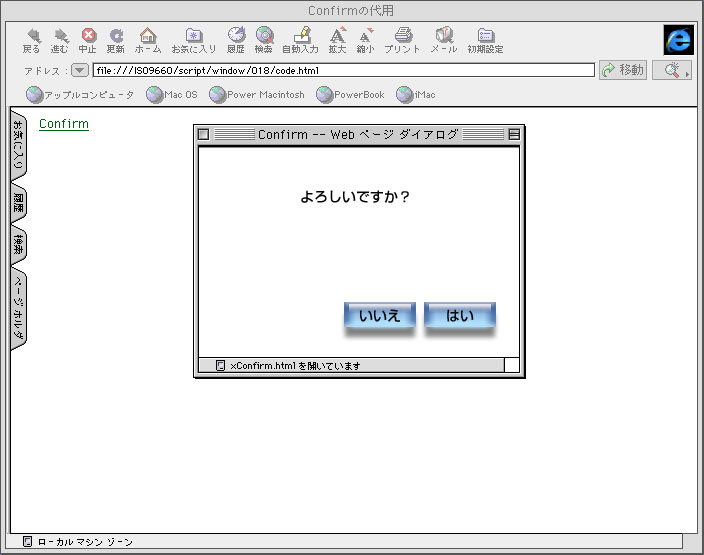Click the 検索 search toolbar icon

(x=264, y=35)
